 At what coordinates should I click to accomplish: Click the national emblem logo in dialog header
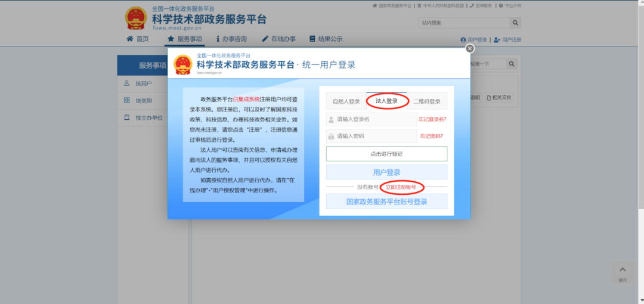click(182, 65)
